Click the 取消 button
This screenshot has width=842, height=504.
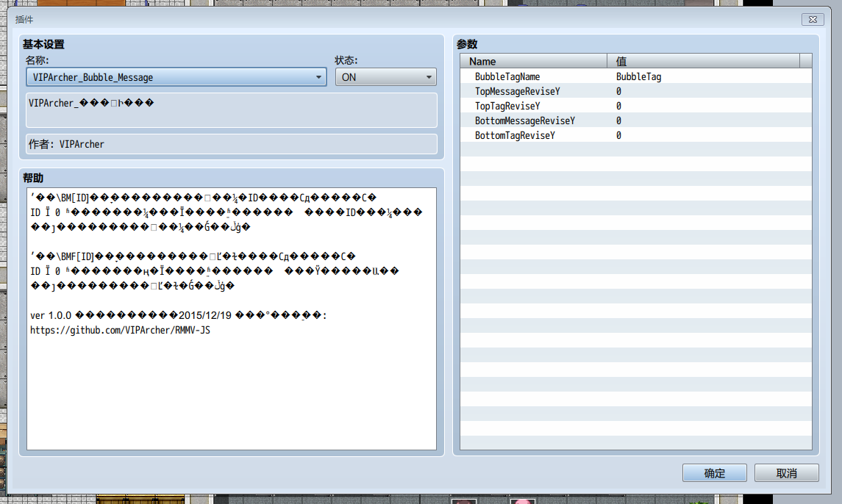[787, 473]
